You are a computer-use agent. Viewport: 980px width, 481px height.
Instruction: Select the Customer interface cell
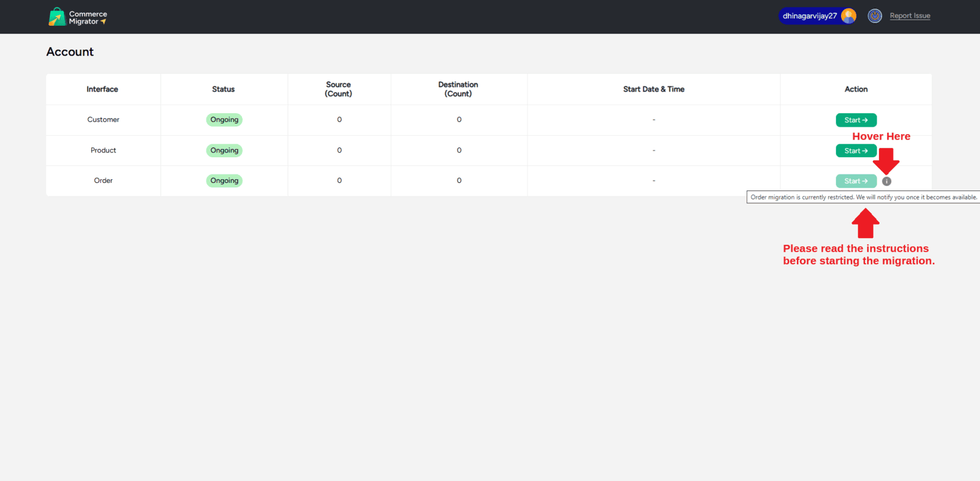(x=103, y=120)
